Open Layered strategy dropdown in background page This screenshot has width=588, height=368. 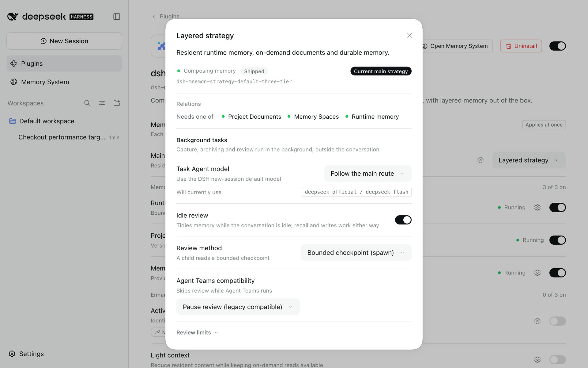[529, 160]
